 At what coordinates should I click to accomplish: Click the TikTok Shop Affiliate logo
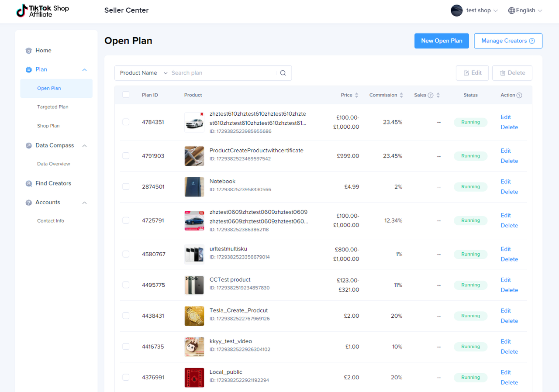tap(42, 11)
